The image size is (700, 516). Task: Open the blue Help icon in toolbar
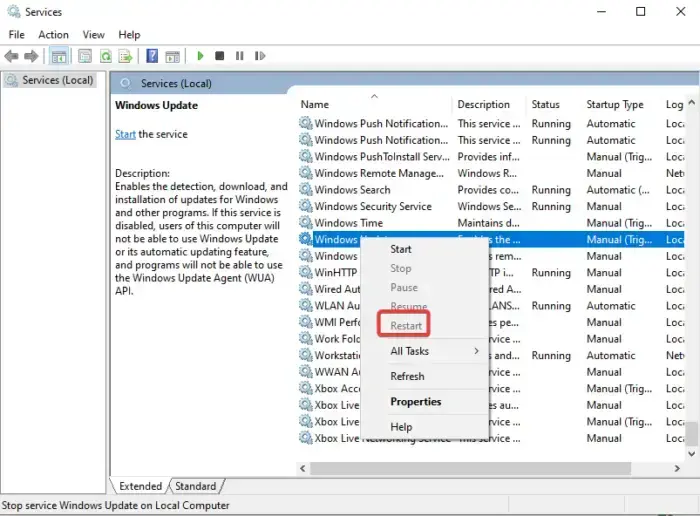point(153,56)
